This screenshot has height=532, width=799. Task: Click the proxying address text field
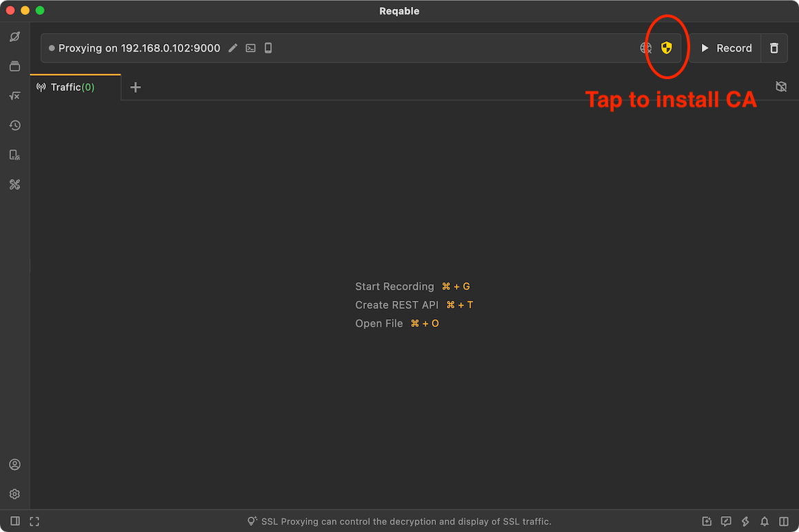(x=139, y=48)
